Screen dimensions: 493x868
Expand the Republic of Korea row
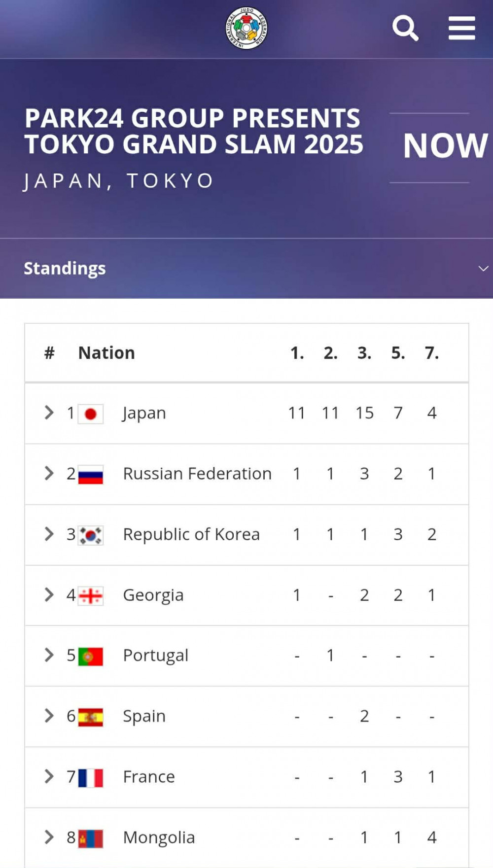click(49, 534)
